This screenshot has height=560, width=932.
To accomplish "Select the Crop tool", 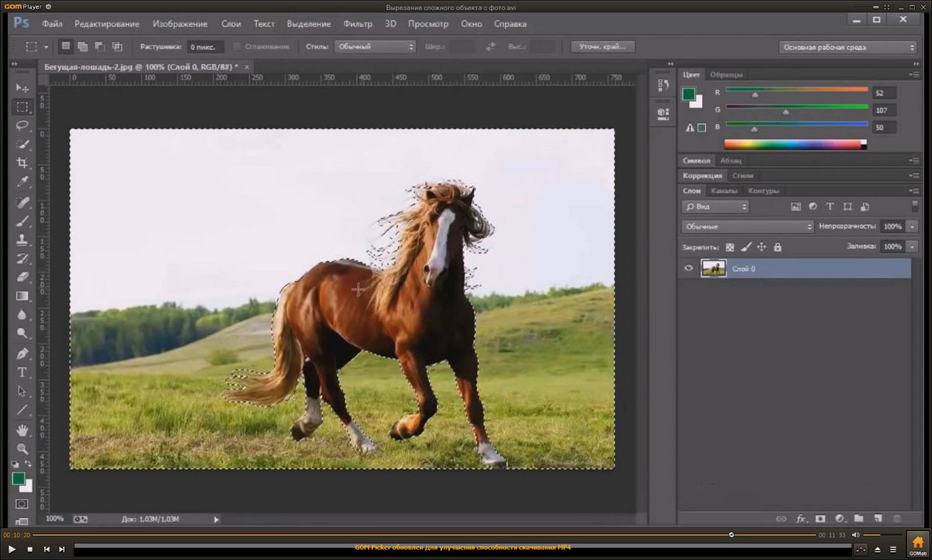I will tap(22, 163).
